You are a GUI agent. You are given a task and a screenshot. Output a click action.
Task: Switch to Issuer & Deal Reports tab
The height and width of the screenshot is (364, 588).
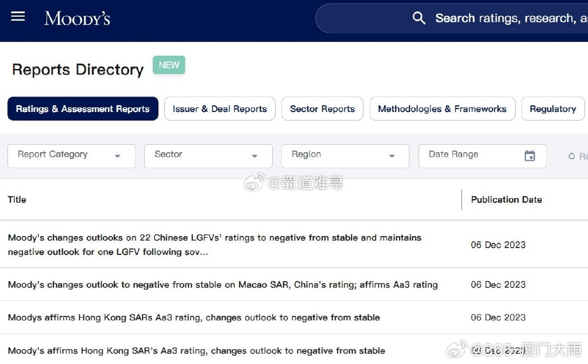point(220,109)
